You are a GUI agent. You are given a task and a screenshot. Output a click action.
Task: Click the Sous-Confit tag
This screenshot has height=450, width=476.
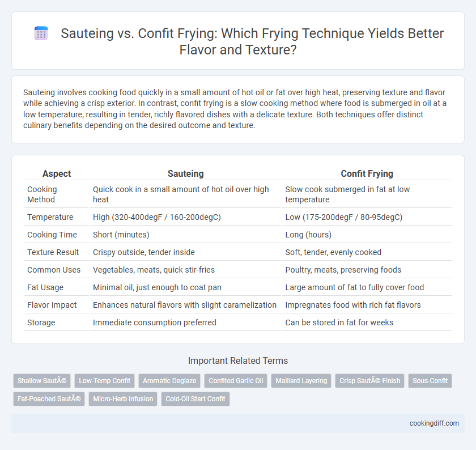click(x=430, y=381)
